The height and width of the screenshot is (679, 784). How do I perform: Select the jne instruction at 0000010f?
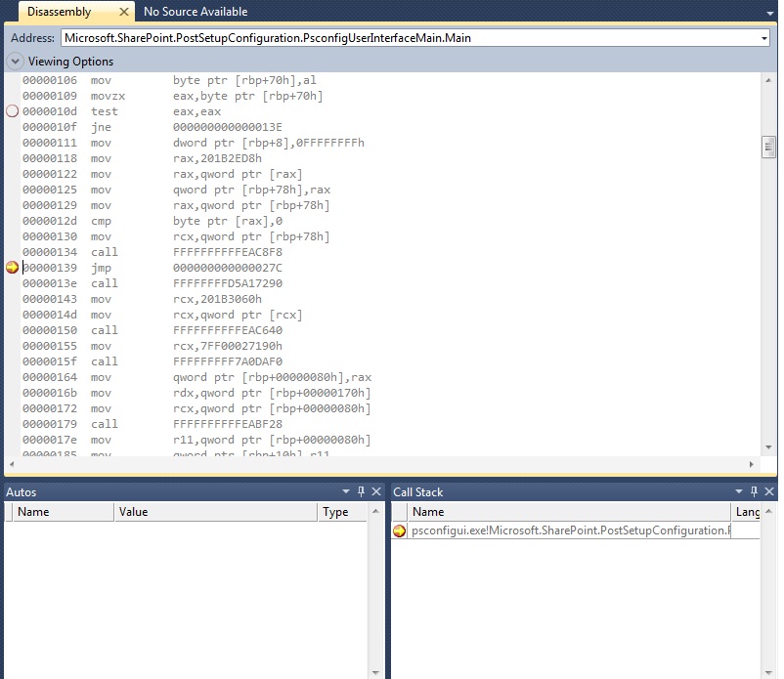click(x=152, y=127)
